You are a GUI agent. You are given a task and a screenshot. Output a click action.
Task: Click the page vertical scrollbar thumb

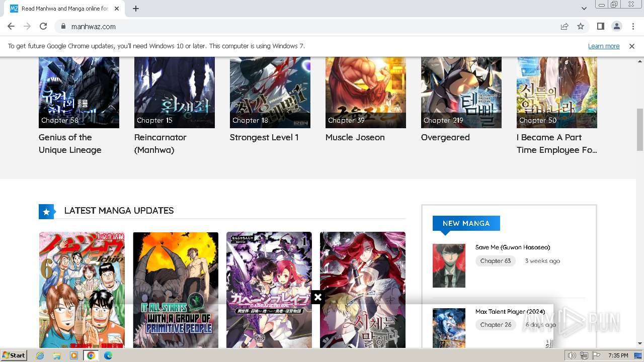click(639, 129)
